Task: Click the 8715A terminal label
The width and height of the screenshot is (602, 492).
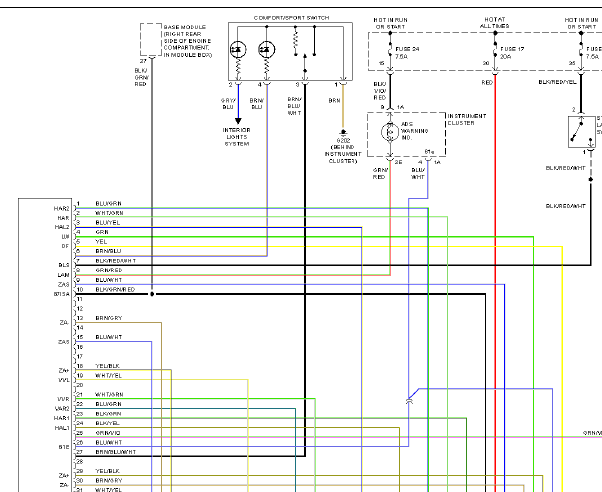Action: (x=62, y=294)
